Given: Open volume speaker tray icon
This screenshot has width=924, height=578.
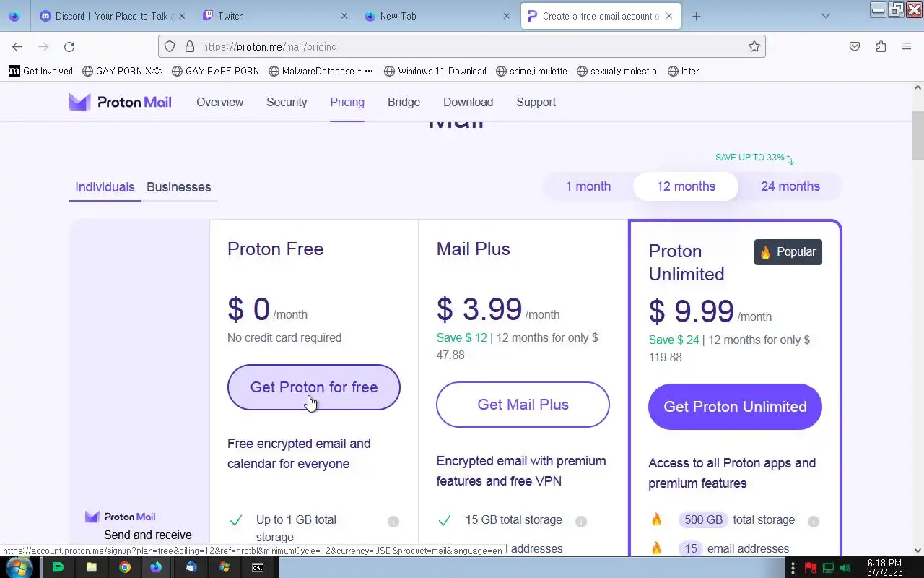Looking at the screenshot, I should click(x=845, y=568).
